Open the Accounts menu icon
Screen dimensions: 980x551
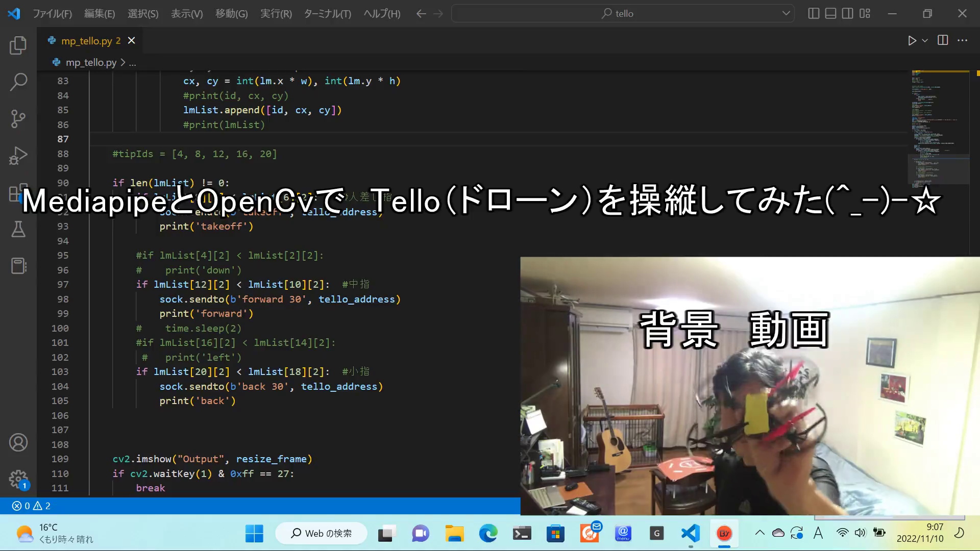(x=18, y=442)
